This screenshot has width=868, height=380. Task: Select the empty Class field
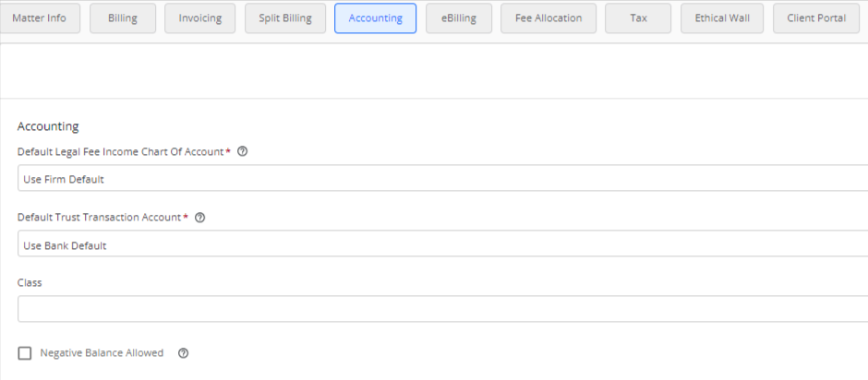[443, 309]
